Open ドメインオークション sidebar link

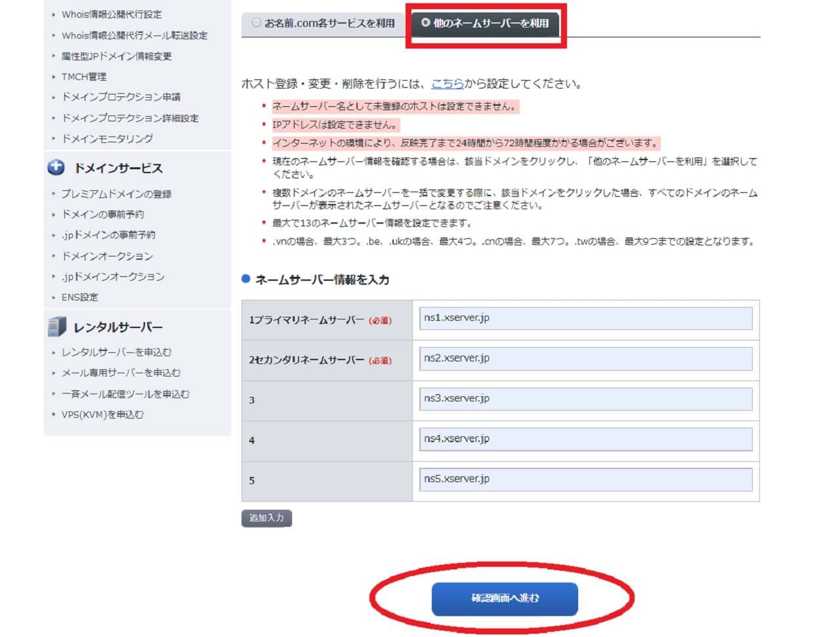[x=107, y=256]
